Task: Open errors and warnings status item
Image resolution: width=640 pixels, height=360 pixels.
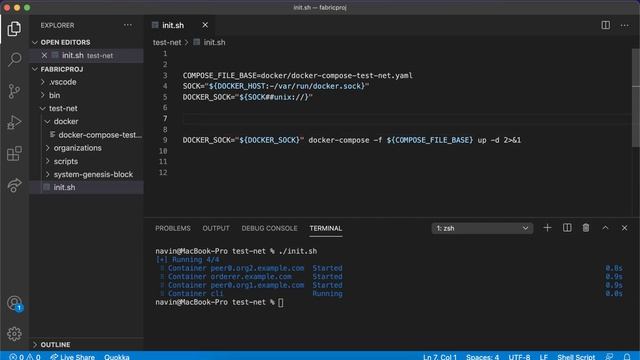Action: 24,357
